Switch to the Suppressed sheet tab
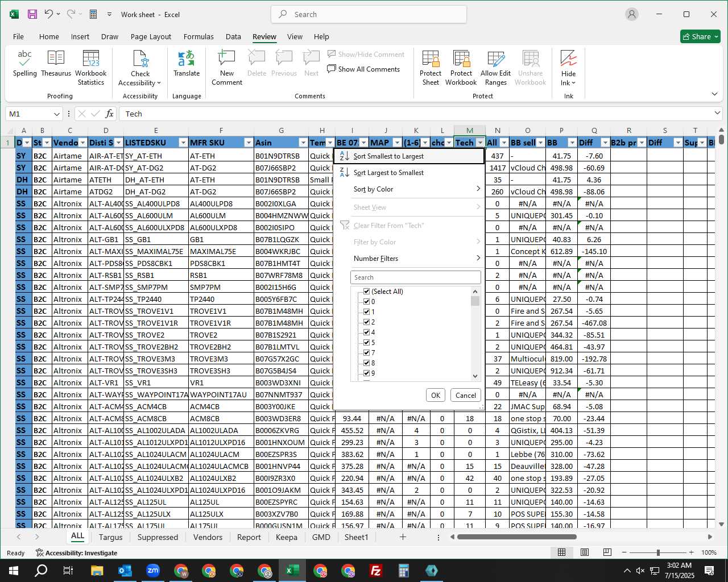This screenshot has height=582, width=728. [158, 537]
